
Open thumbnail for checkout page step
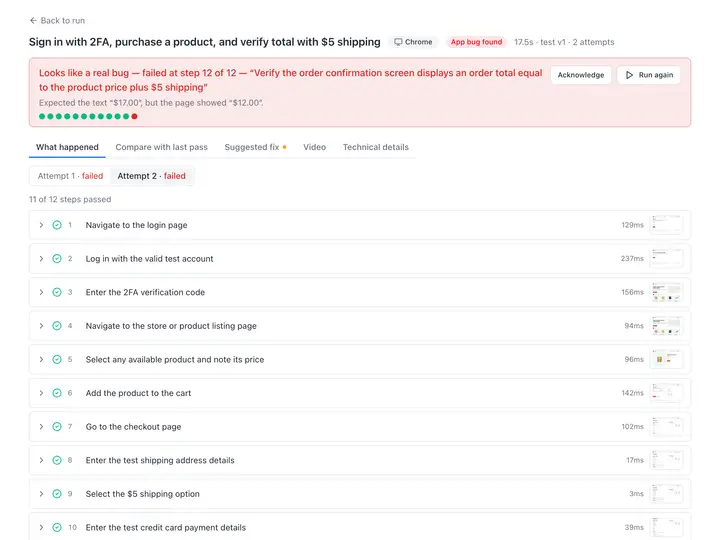(667, 427)
